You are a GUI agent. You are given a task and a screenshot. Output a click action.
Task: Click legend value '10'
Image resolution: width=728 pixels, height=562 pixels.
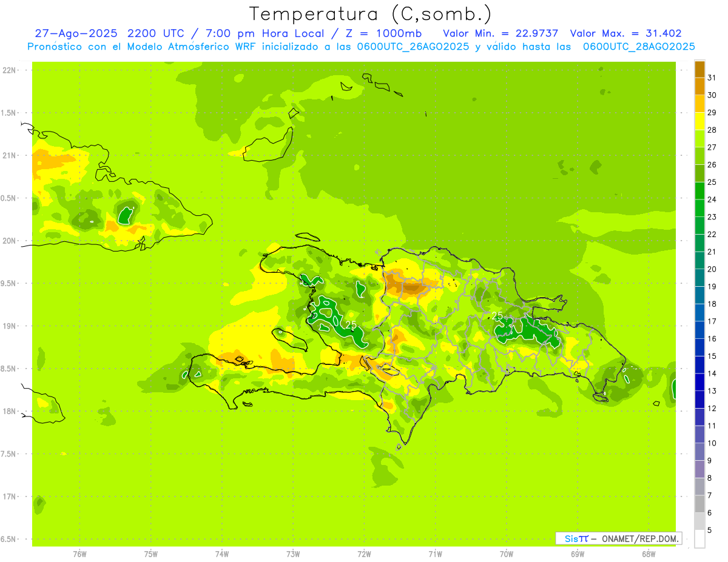(712, 443)
